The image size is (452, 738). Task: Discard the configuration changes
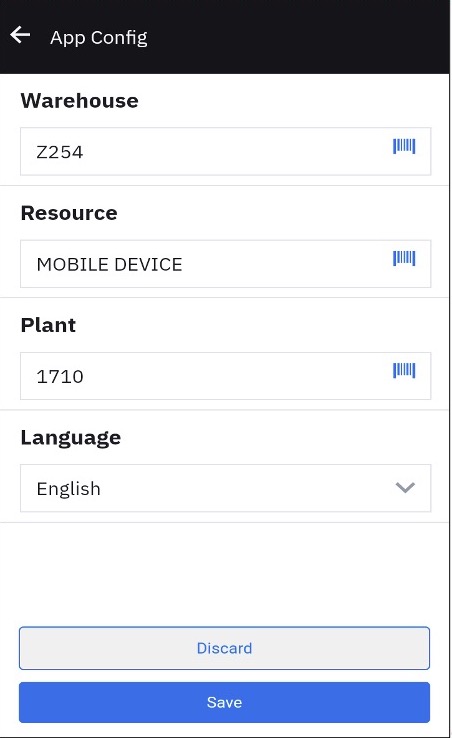[224, 648]
